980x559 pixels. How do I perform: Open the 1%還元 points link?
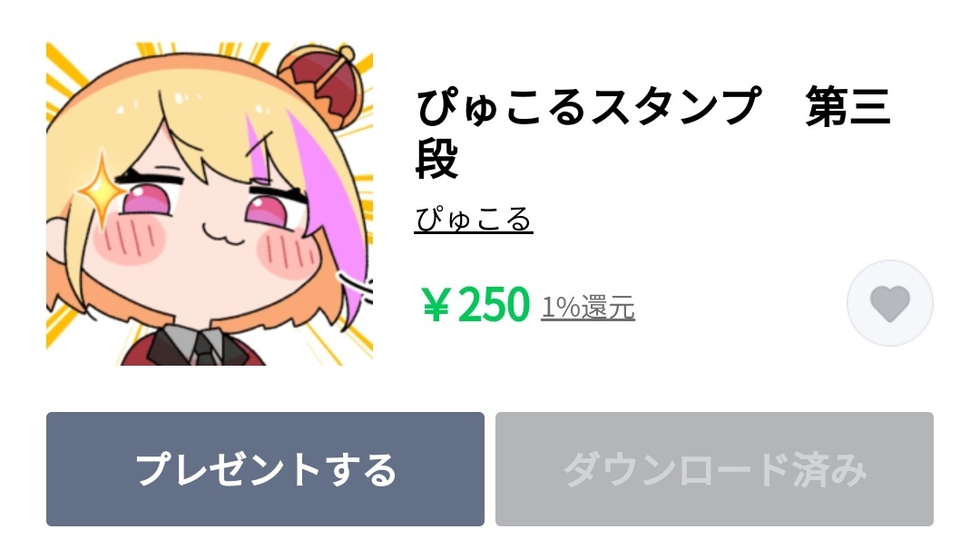click(x=588, y=307)
